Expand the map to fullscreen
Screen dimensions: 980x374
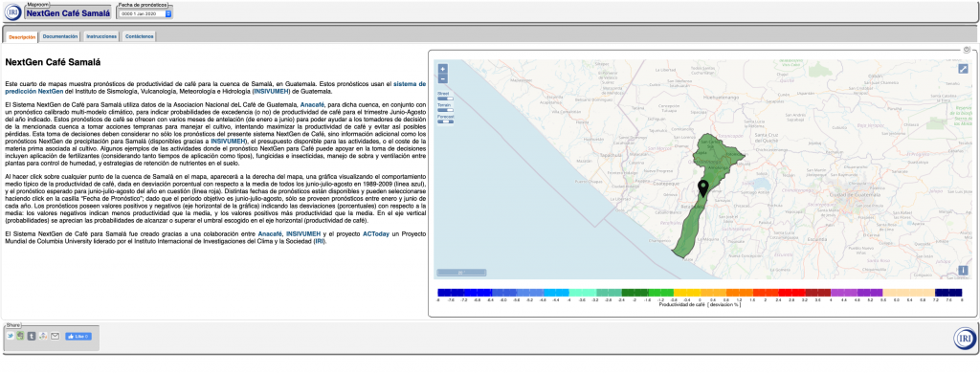(x=963, y=69)
